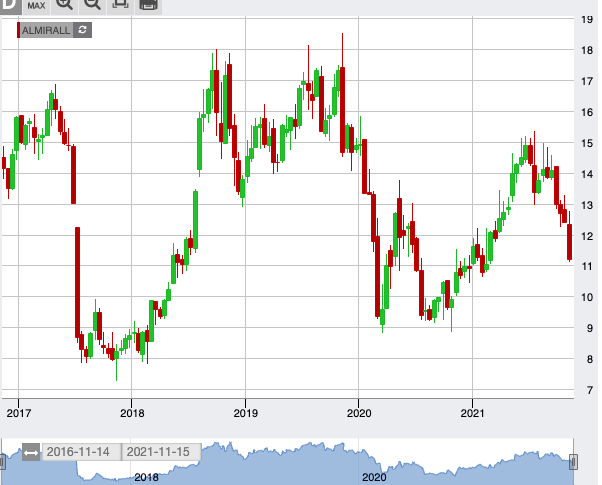Click the 2019 x-axis label
The height and width of the screenshot is (485, 602).
tap(246, 413)
